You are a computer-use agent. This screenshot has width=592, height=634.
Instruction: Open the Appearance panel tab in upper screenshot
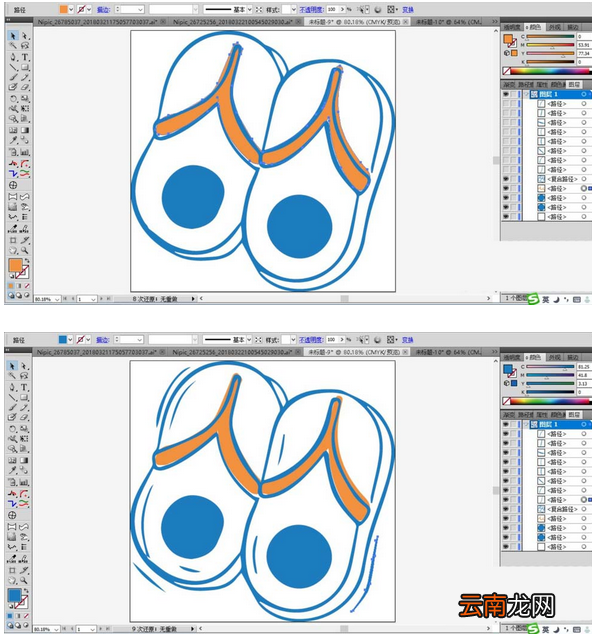tap(555, 27)
